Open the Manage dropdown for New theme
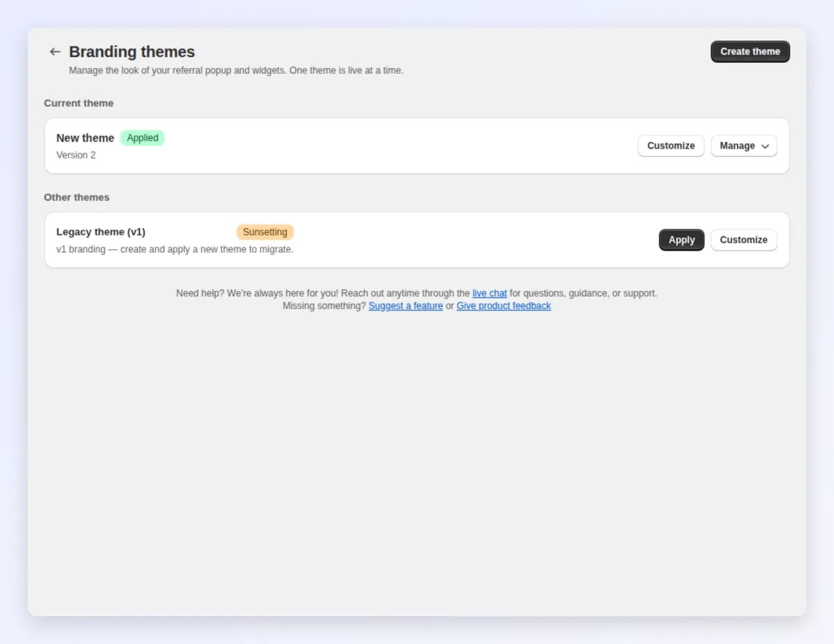 pos(744,146)
